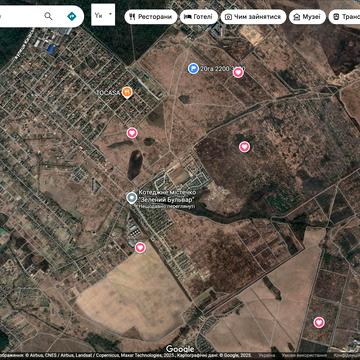
Task: Select the heart marker in the bottom-right plots
Action: click(x=319, y=322)
